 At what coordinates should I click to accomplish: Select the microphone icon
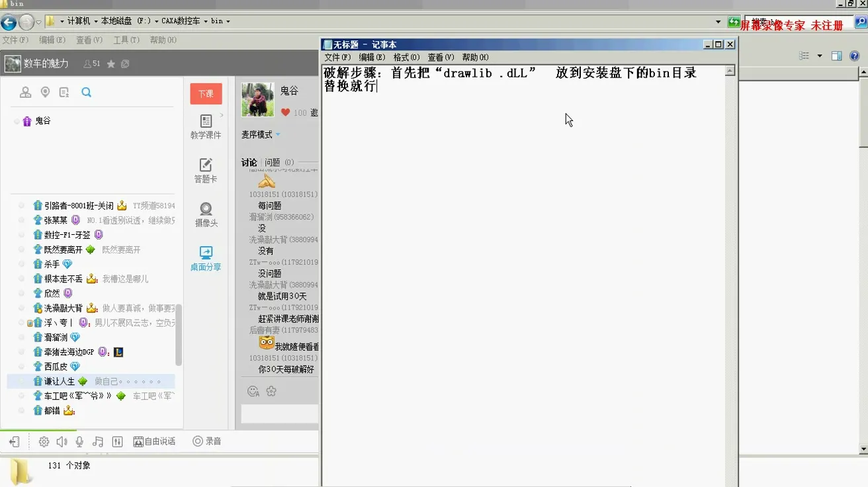[80, 441]
